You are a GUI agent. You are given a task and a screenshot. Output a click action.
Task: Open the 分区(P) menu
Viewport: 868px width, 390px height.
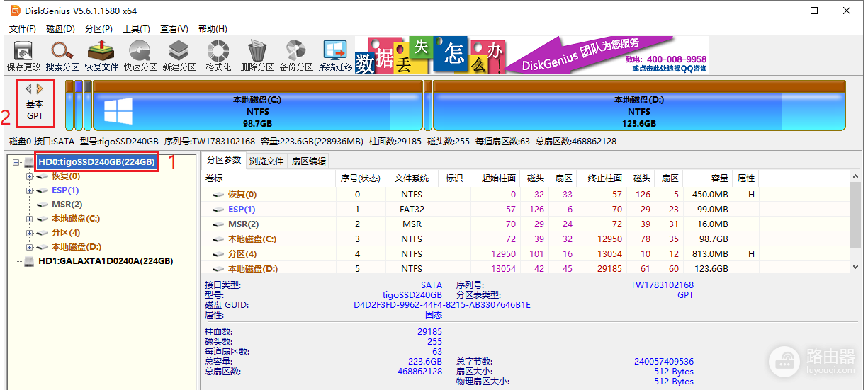point(98,29)
